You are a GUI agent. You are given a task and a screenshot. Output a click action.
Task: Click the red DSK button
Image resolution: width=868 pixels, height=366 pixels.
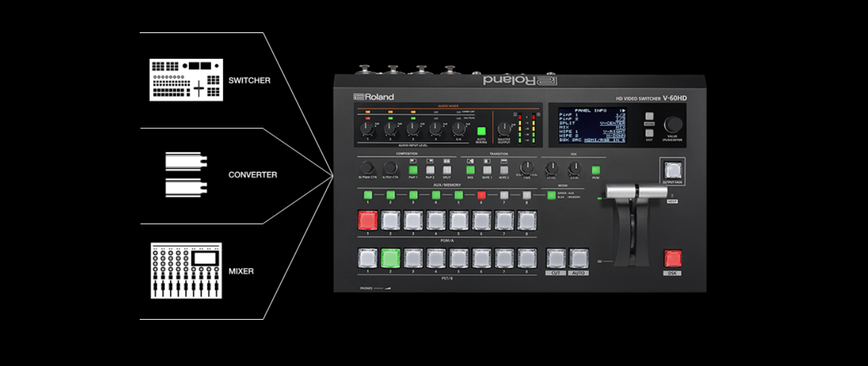point(672,258)
